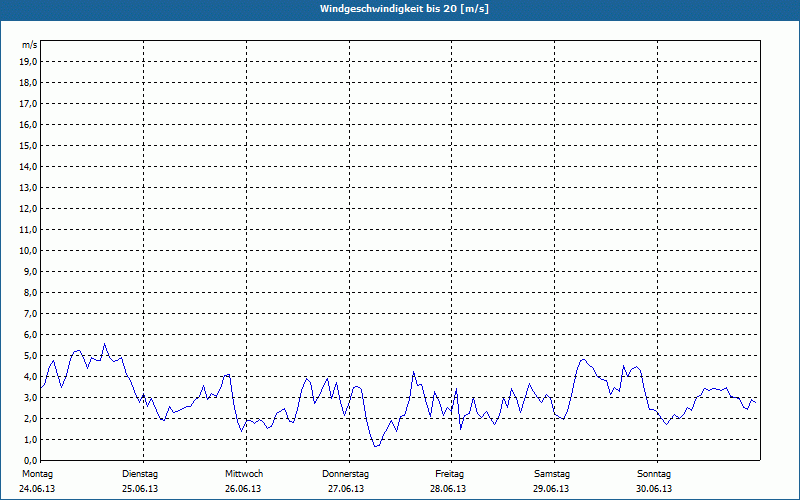
Task: Click the 3,0 y-axis label
Action: pyautogui.click(x=30, y=397)
